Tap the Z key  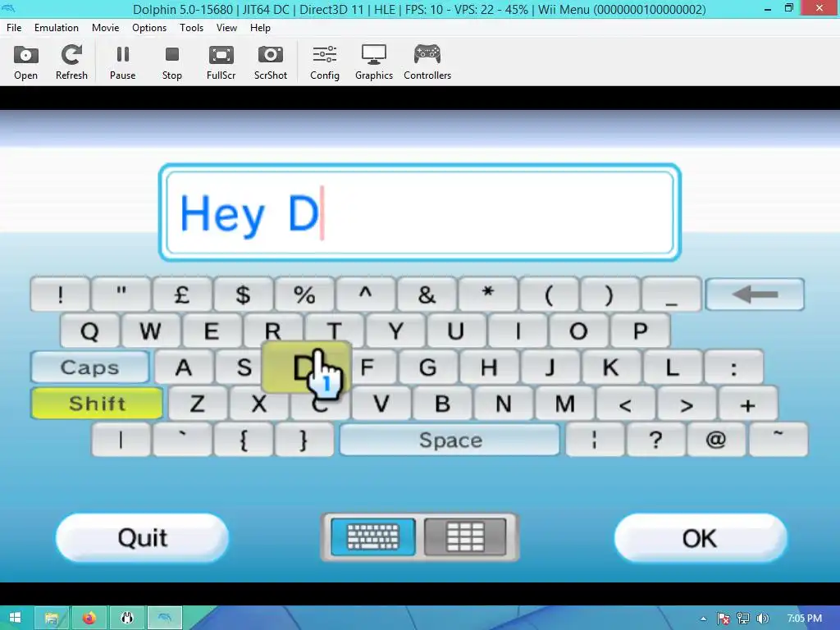[197, 403]
